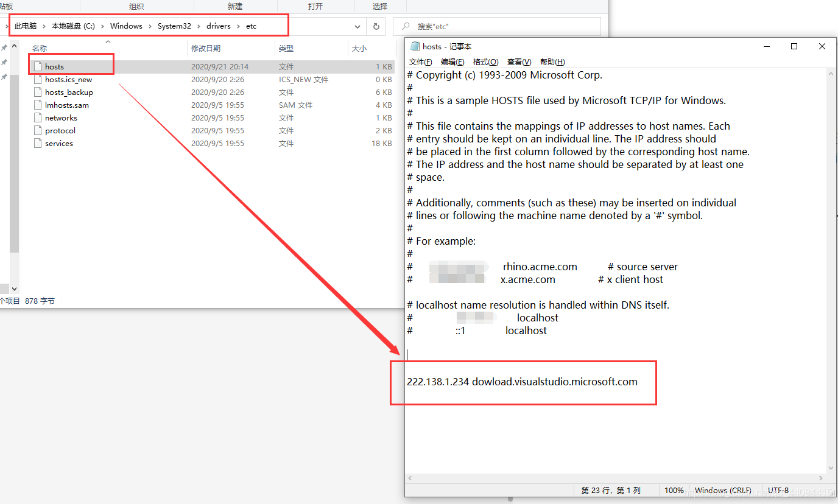Click the 组织 ribbon group label
This screenshot has width=838, height=504.
[x=136, y=6]
